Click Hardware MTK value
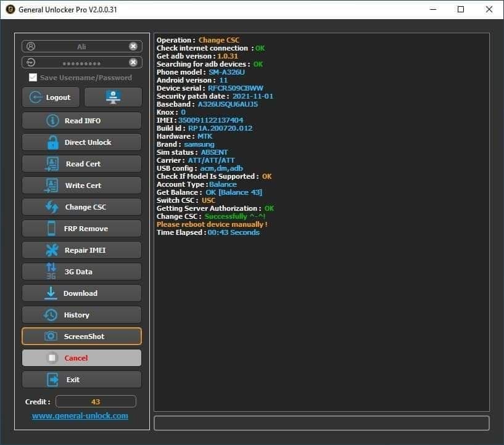 pos(205,136)
